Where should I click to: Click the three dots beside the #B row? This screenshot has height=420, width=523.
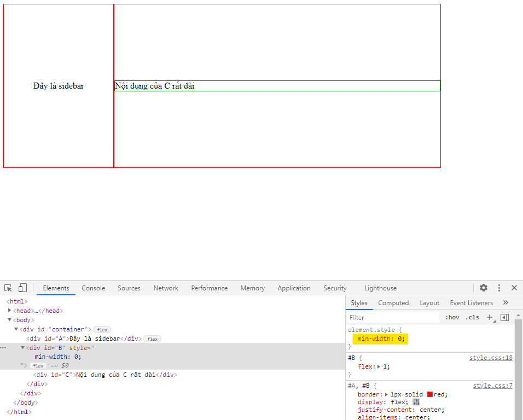3,348
